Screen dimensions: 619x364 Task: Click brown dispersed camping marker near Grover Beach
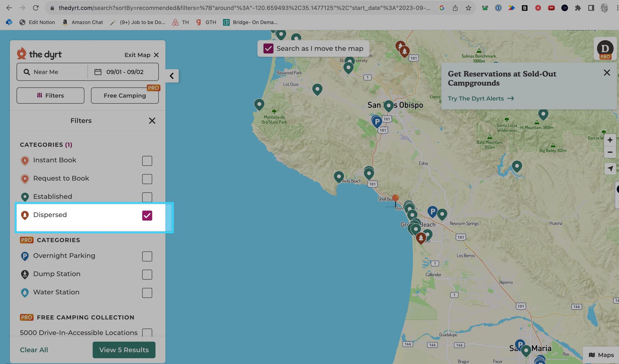(421, 238)
